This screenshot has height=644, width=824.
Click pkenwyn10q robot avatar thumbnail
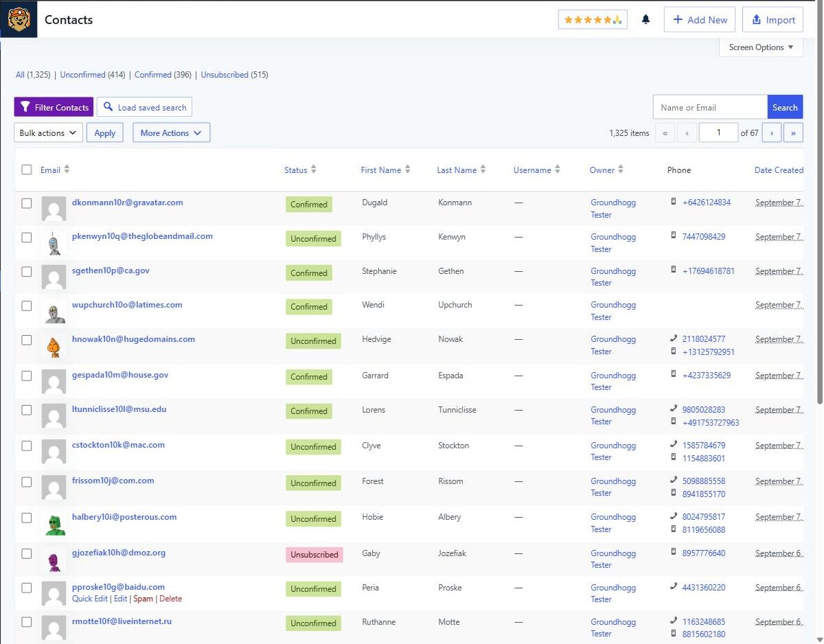coord(54,243)
